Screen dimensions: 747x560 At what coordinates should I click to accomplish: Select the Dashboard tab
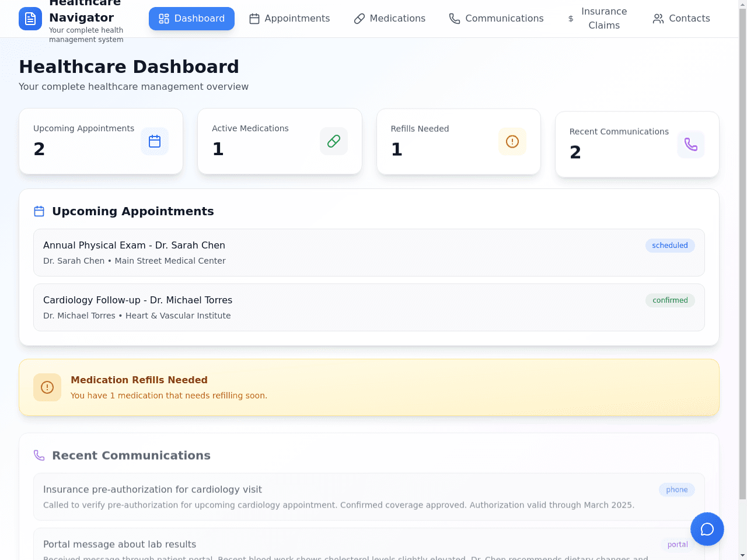point(191,19)
